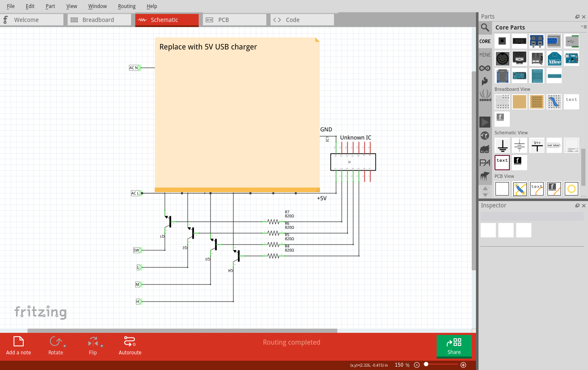The width and height of the screenshot is (588, 370).
Task: Select the GND label
Action: (326, 130)
